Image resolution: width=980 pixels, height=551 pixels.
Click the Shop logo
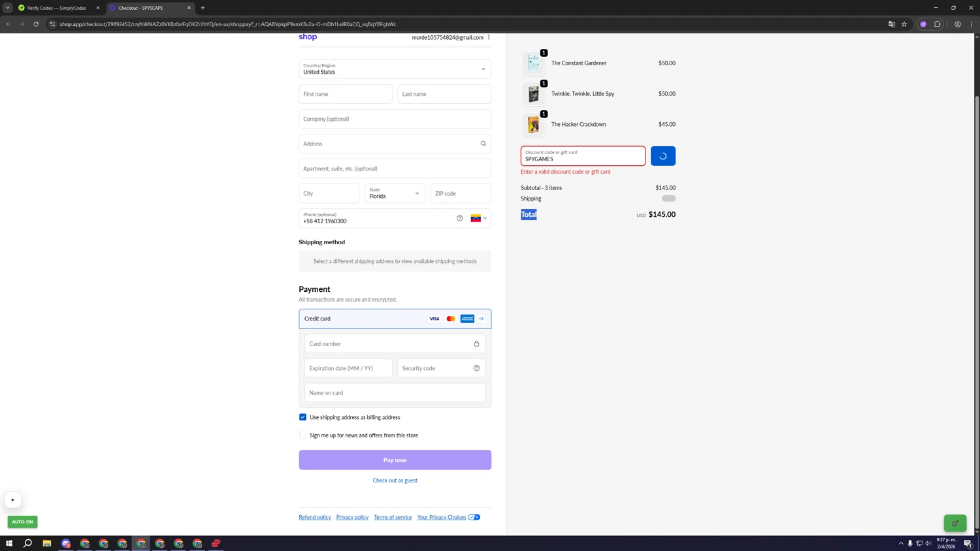308,37
